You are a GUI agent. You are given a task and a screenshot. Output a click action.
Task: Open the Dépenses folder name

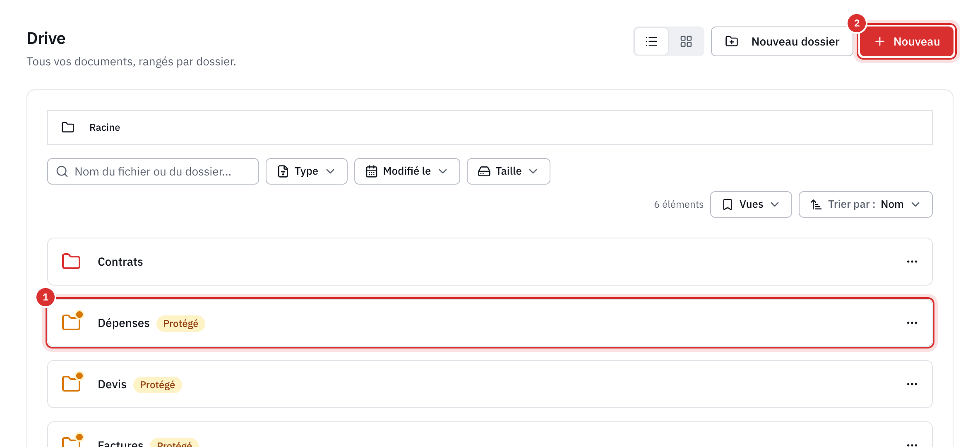[x=124, y=323]
